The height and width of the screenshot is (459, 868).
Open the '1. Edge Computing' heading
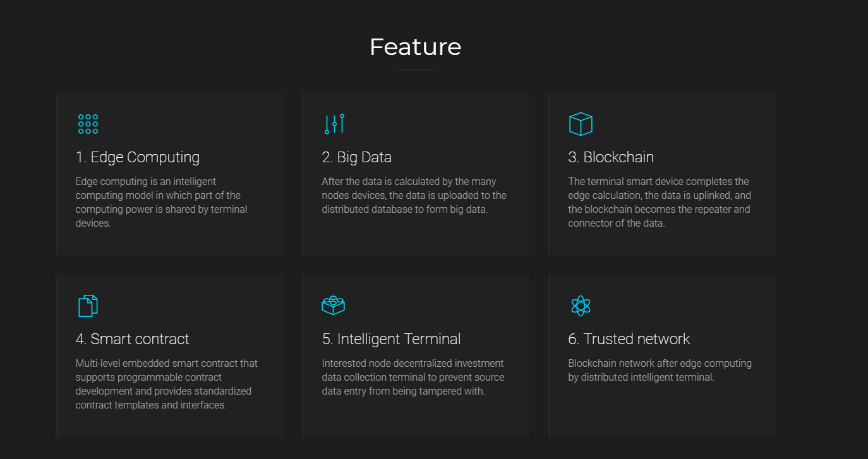pyautogui.click(x=138, y=157)
